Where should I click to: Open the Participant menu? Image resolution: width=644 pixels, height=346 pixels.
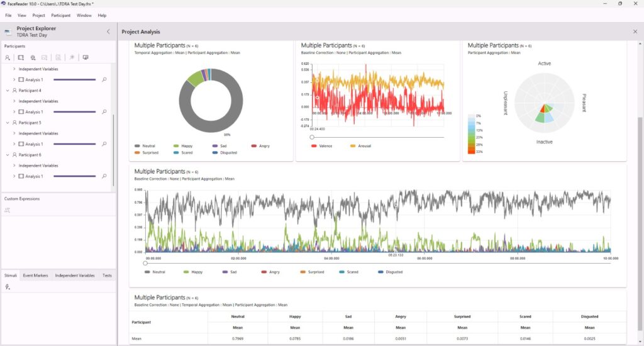(x=61, y=15)
